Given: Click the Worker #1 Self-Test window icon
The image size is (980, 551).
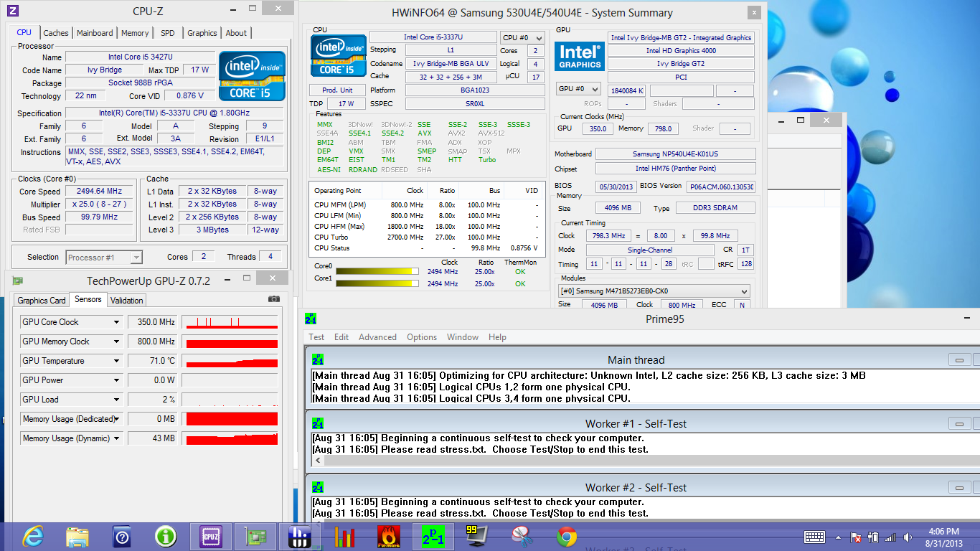Looking at the screenshot, I should [318, 423].
